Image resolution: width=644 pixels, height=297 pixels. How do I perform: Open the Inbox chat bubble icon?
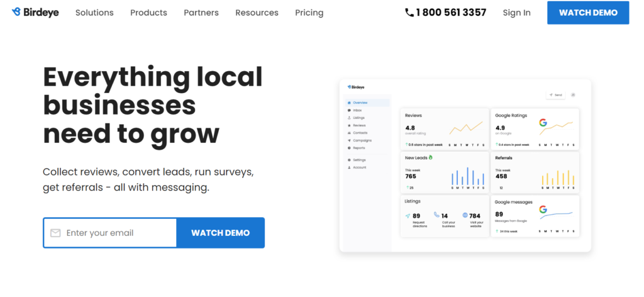point(349,111)
